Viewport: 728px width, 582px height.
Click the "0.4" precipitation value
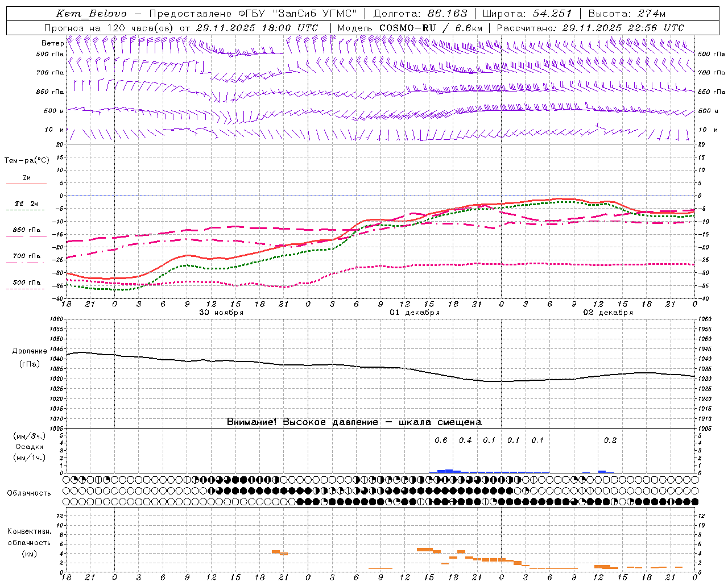coord(465,440)
